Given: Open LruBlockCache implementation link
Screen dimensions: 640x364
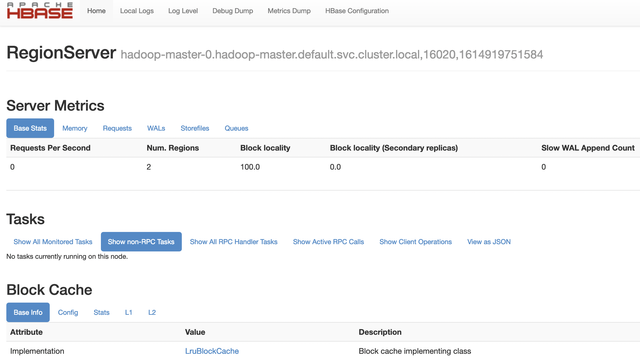Looking at the screenshot, I should click(212, 351).
